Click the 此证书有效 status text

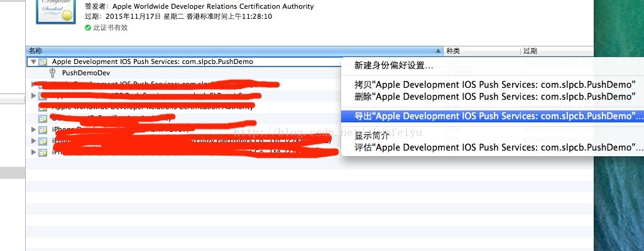111,28
